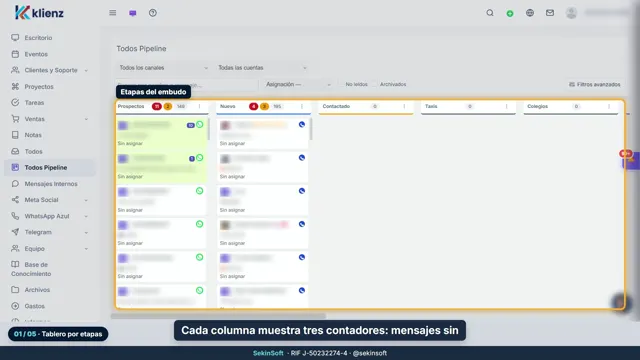The image size is (640, 360).
Task: Click the Klienz logo
Action: (x=39, y=13)
